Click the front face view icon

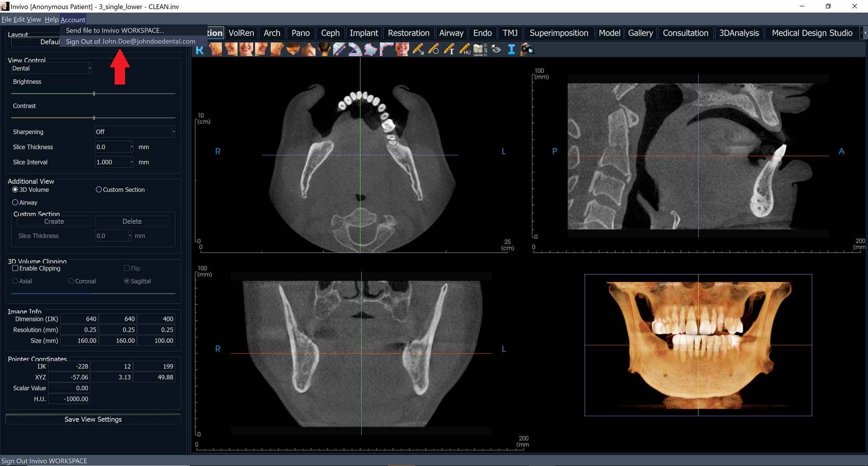(x=246, y=50)
